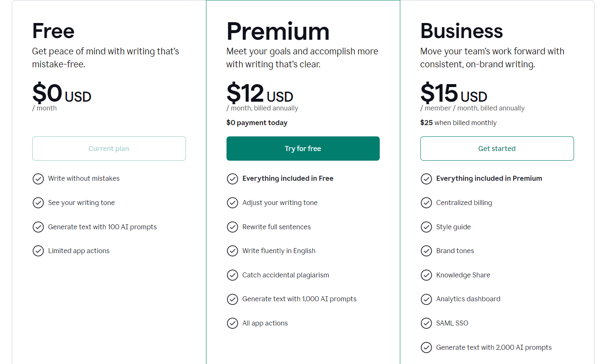Click checkmark icon next to Limited app actions
This screenshot has height=364, width=605.
click(38, 251)
